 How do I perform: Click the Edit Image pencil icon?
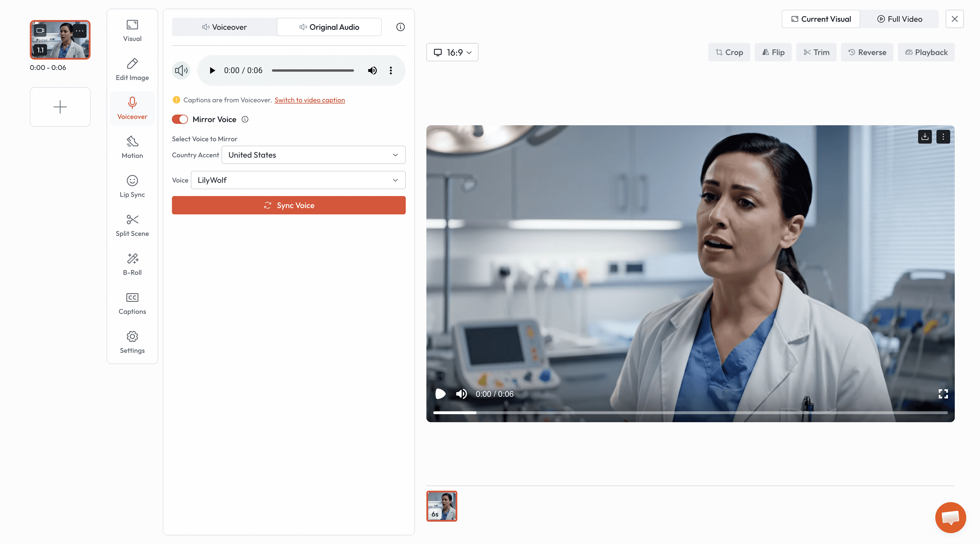coord(132,69)
